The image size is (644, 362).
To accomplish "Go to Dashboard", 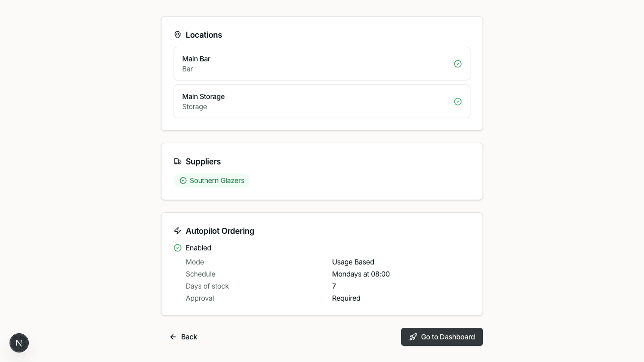I will [442, 337].
